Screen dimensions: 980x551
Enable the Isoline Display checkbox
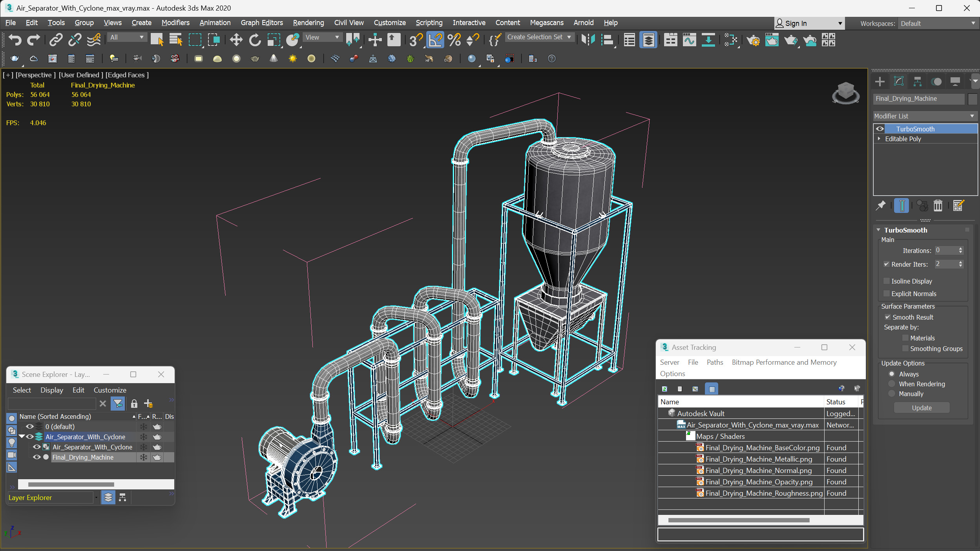click(x=886, y=281)
